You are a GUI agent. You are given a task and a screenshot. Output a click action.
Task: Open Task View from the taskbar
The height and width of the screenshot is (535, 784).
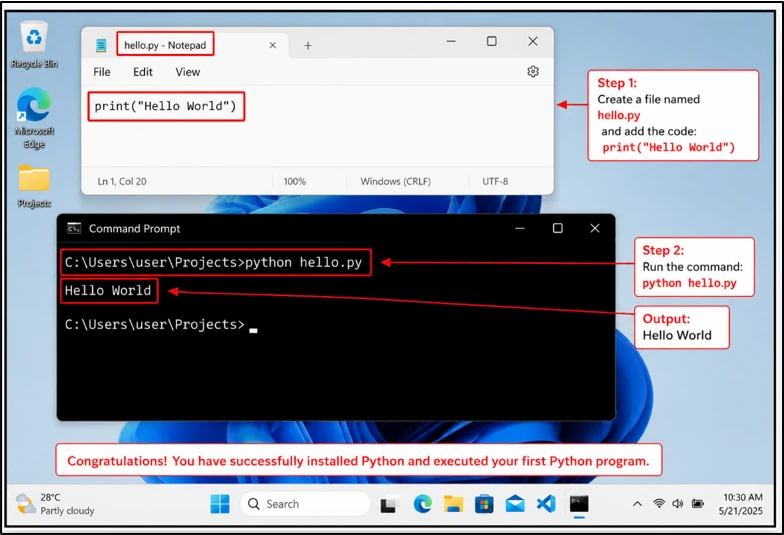click(390, 504)
